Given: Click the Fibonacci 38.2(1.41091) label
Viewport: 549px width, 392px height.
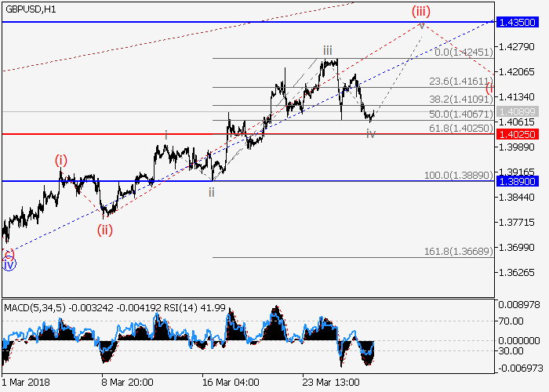Looking at the screenshot, I should (x=461, y=100).
